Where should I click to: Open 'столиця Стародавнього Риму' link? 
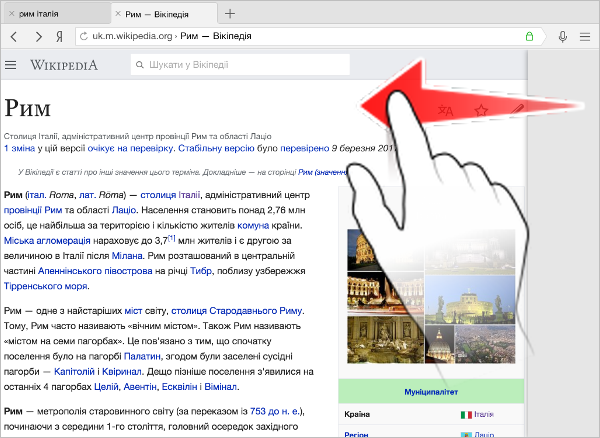pos(236,311)
